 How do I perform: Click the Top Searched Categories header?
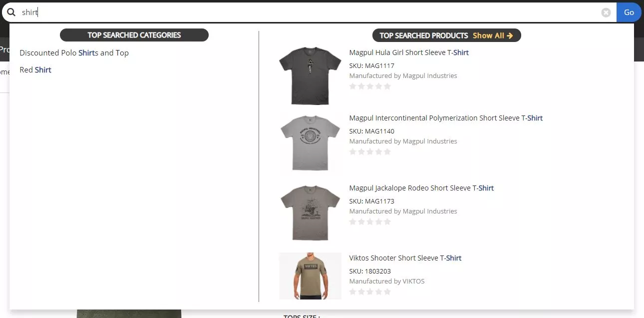[x=134, y=35]
